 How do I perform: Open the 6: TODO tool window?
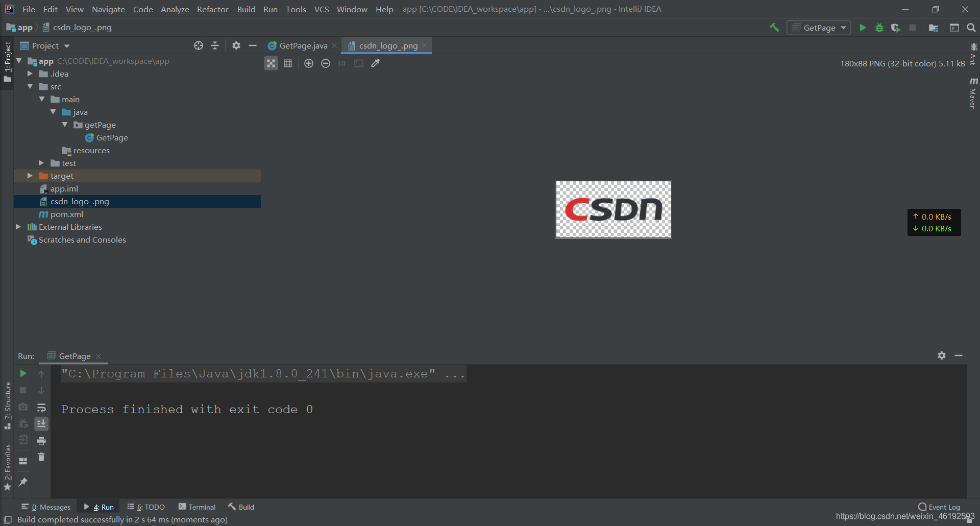146,507
